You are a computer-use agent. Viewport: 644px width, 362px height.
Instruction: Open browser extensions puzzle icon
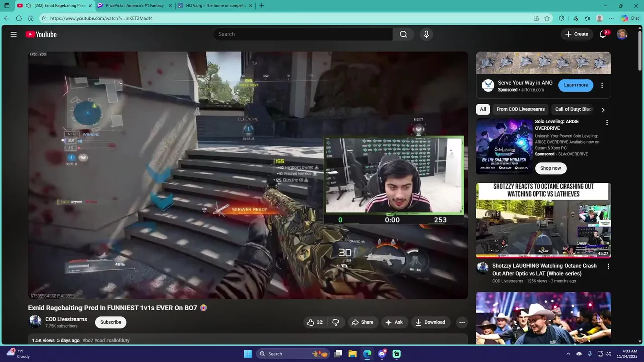click(562, 18)
